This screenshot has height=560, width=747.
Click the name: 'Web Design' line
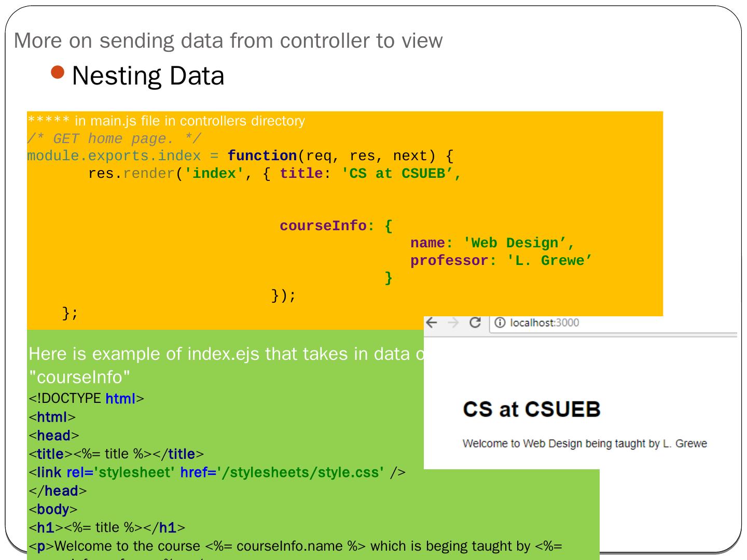coord(492,243)
